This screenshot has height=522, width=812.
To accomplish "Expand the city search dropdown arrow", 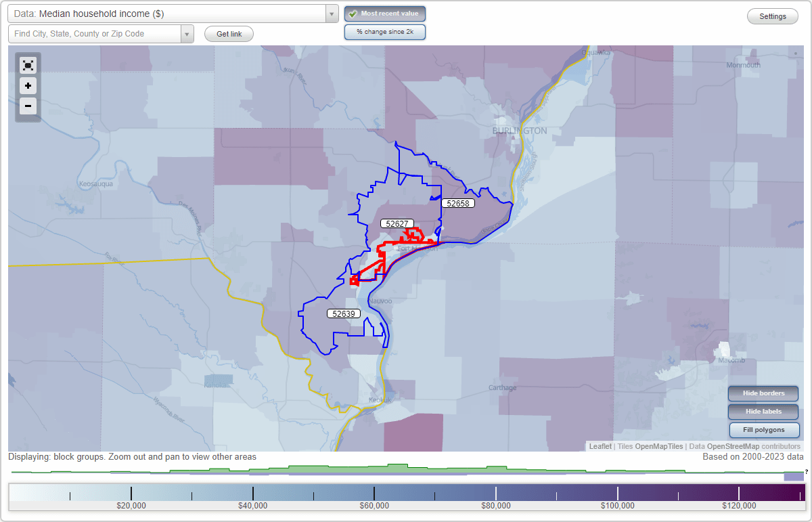I will (187, 34).
